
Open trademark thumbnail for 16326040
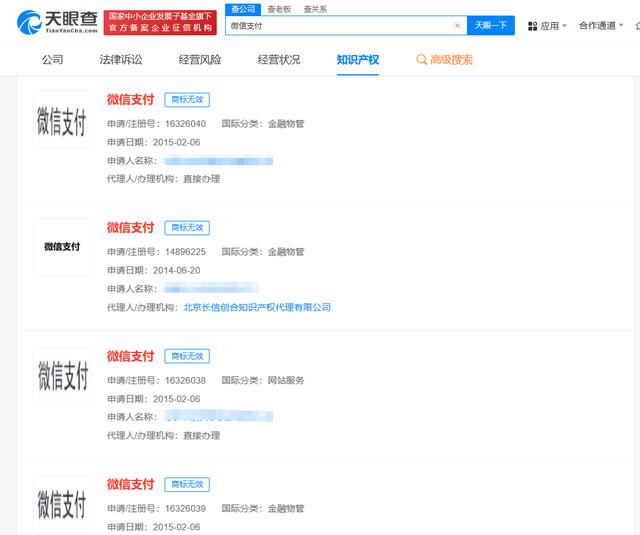[61, 119]
